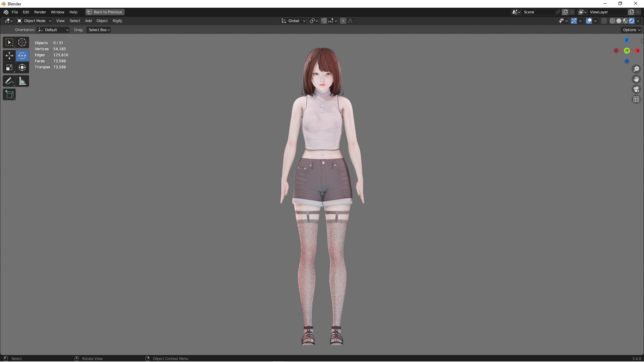
Task: Open the Object Mode dropdown
Action: point(34,21)
